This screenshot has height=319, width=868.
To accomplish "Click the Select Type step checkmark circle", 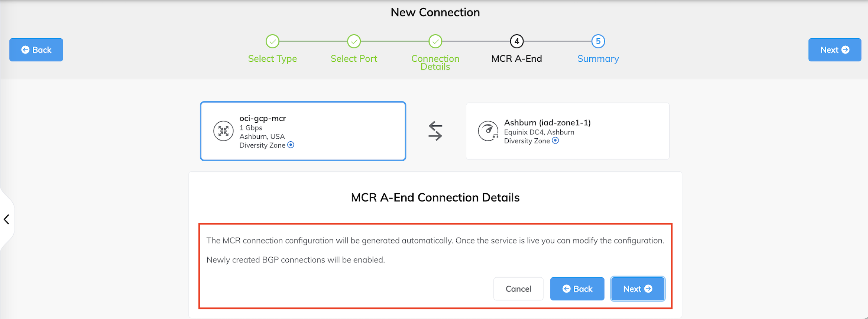I will coord(272,41).
